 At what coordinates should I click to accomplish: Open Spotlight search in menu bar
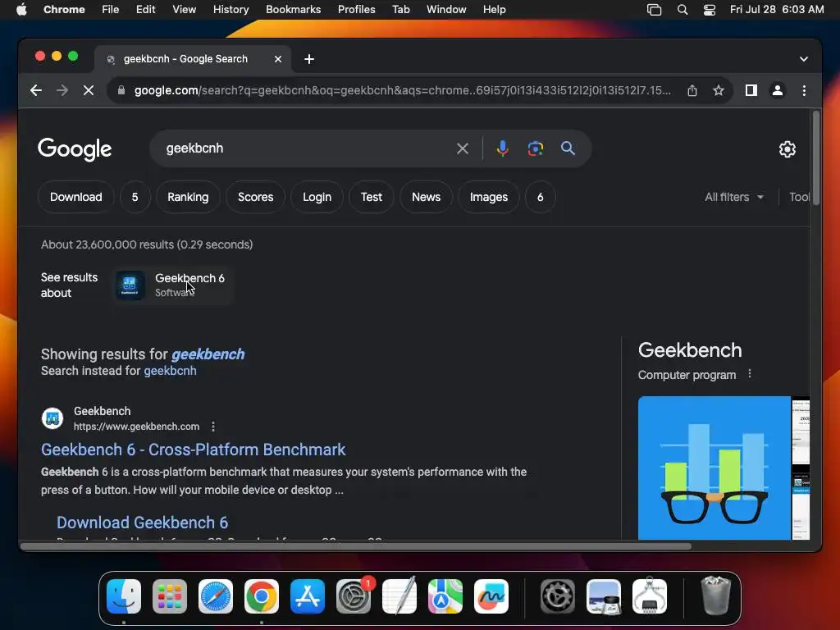(682, 10)
